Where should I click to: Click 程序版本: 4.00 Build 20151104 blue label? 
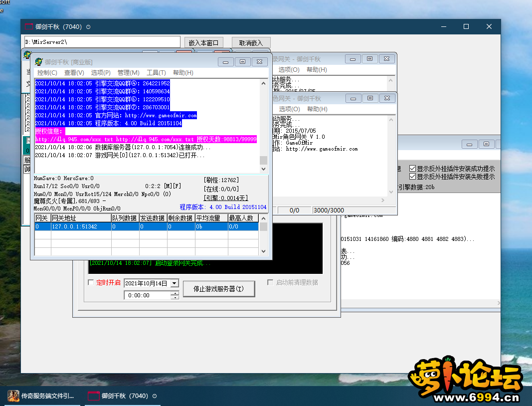click(223, 207)
